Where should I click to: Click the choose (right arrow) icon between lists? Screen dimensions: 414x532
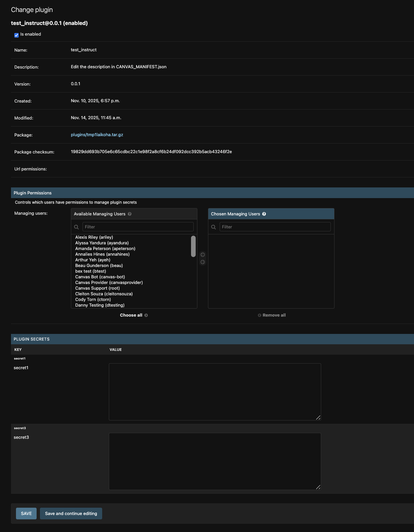(x=203, y=255)
